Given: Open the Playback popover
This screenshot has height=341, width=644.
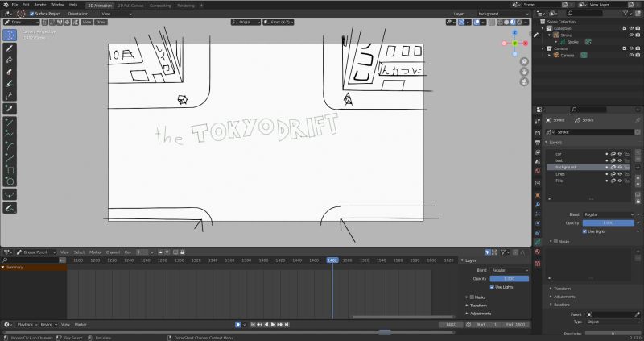Looking at the screenshot, I should click(x=27, y=325).
